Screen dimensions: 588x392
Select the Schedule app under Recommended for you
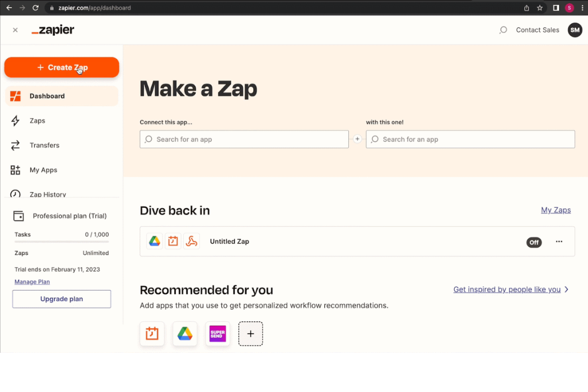pyautogui.click(x=152, y=334)
